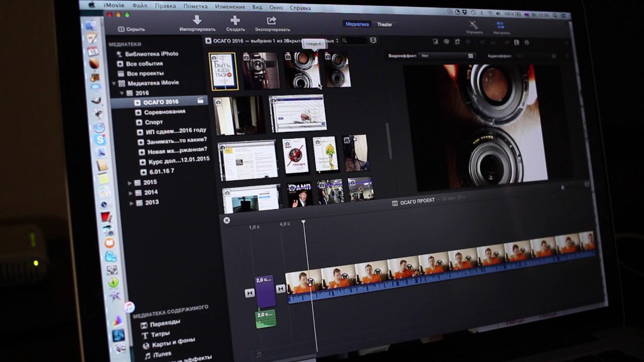Expand the 2013 folder

click(132, 203)
